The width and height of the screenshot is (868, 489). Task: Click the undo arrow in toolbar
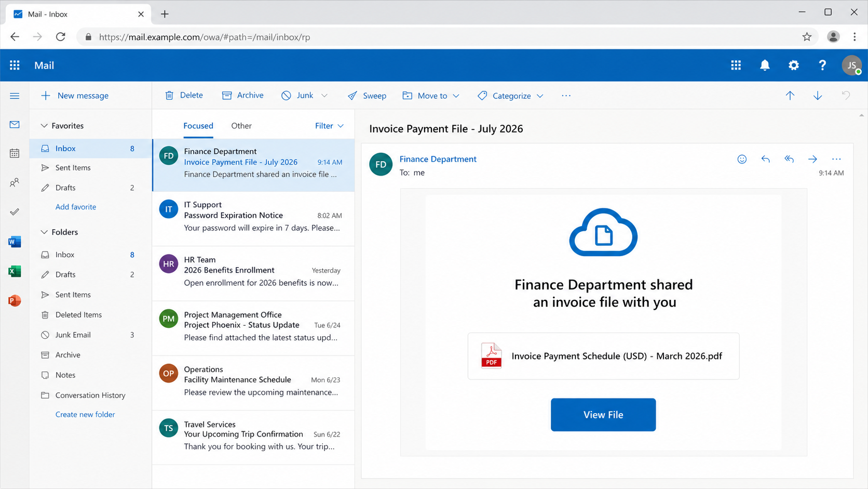click(846, 96)
